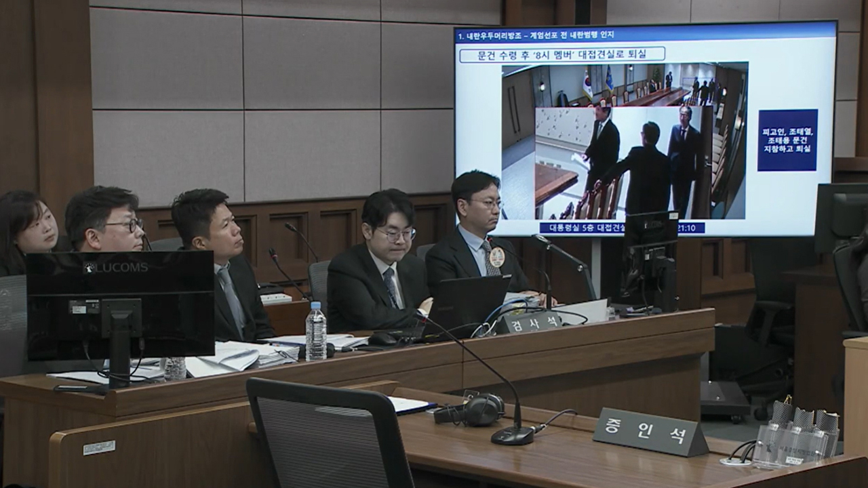Click the water bottle on the prosecutor desk

click(x=315, y=331)
